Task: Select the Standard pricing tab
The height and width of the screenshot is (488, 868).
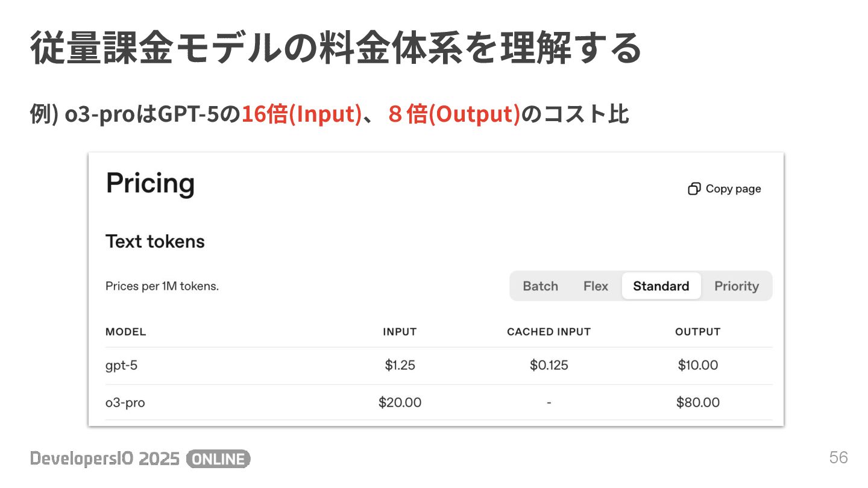Action: (661, 286)
